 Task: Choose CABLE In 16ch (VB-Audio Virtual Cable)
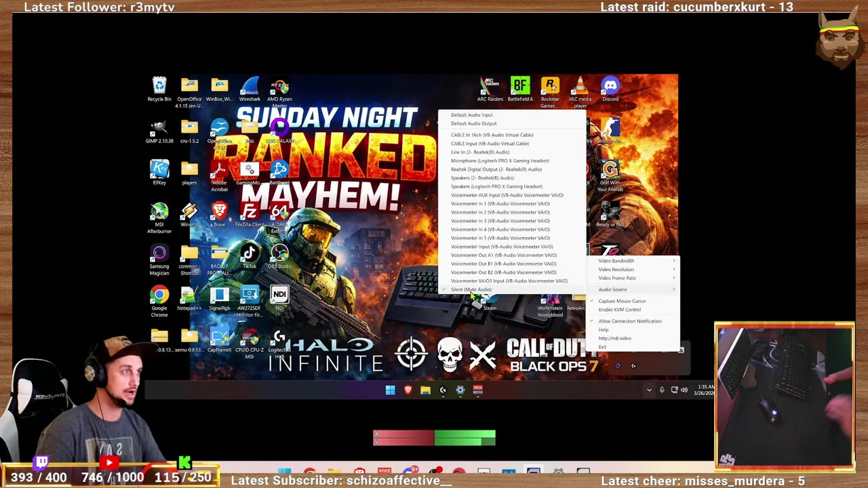click(x=512, y=135)
